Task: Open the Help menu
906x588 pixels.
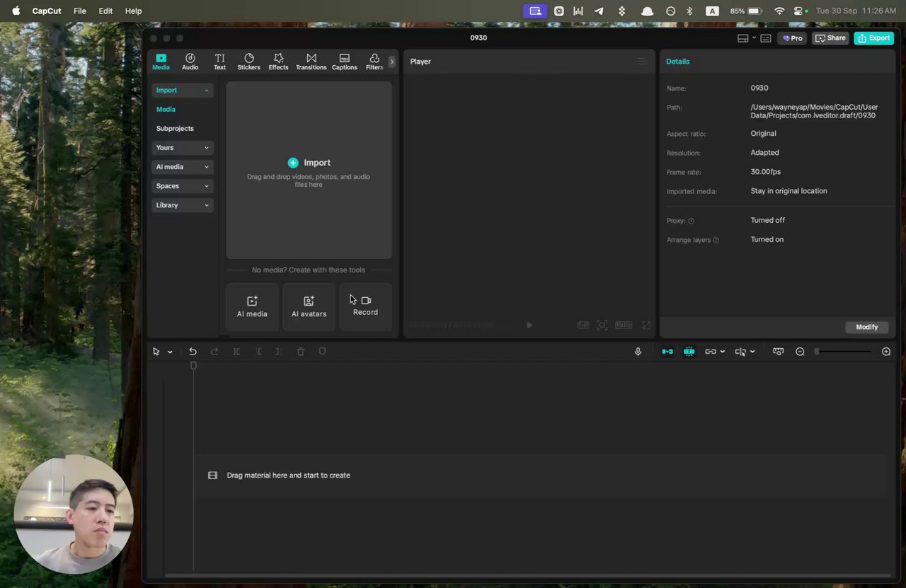Action: pyautogui.click(x=133, y=11)
